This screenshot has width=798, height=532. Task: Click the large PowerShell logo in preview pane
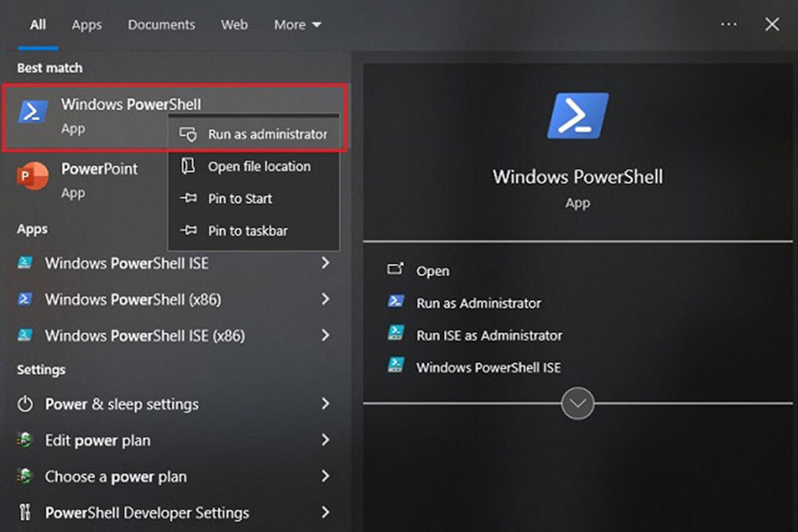click(x=577, y=116)
